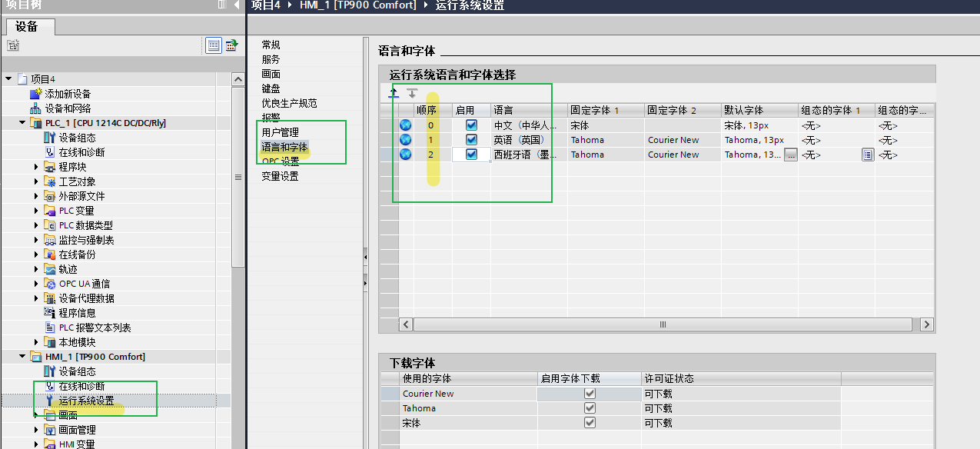Viewport: 980px width, 449px height.
Task: Expand the 工艺对象 node
Action: [x=36, y=181]
